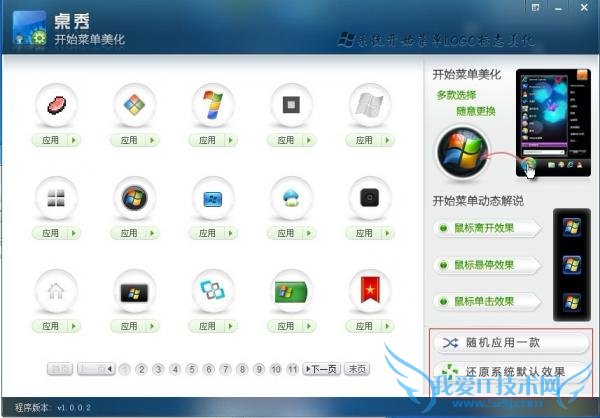
Task: Select the red banner with star icon
Action: (x=370, y=291)
